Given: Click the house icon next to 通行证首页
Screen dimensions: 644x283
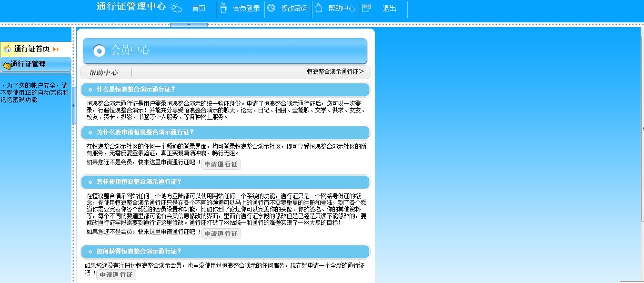Looking at the screenshot, I should 7,49.
